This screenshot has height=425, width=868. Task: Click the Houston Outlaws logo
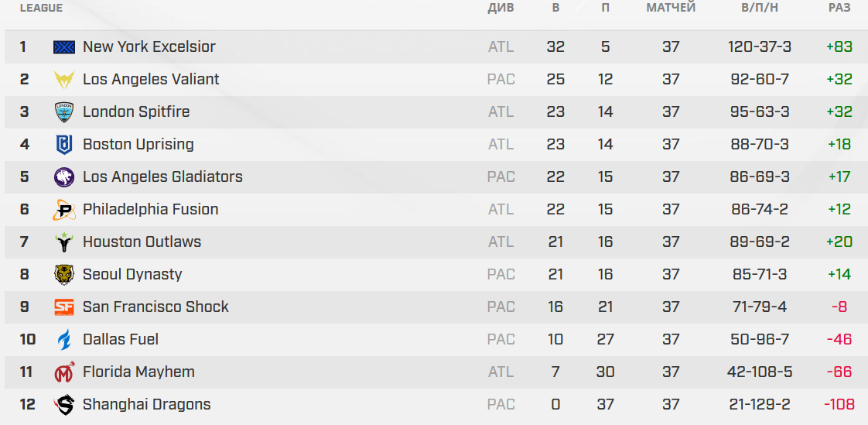pyautogui.click(x=63, y=242)
